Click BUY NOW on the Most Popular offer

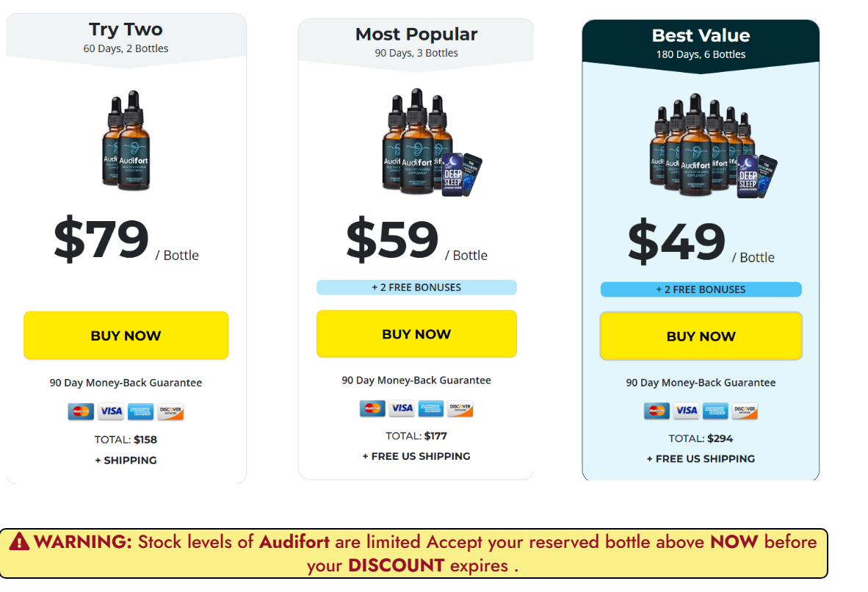click(416, 333)
